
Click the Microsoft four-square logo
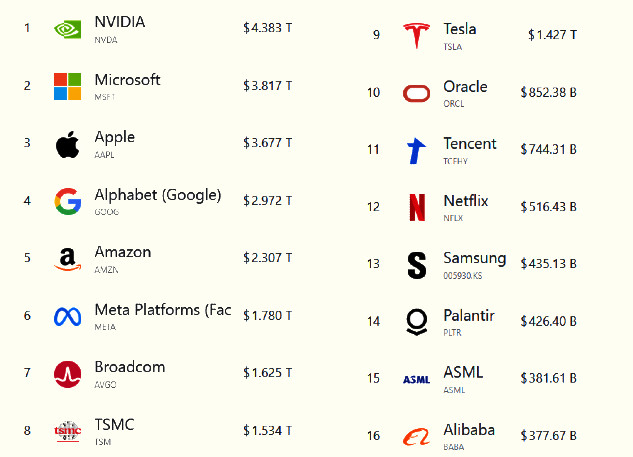(x=67, y=86)
